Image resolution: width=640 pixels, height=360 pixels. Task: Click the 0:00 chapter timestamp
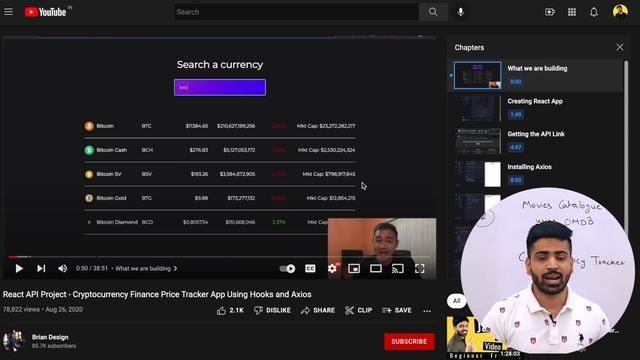tap(516, 82)
